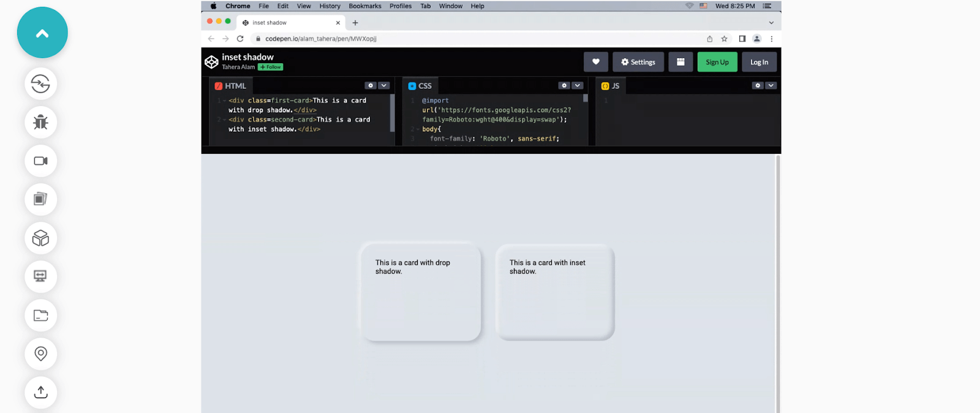Screen dimensions: 980x413
Task: Expand the CSS editor dropdown chevron
Action: pos(577,86)
